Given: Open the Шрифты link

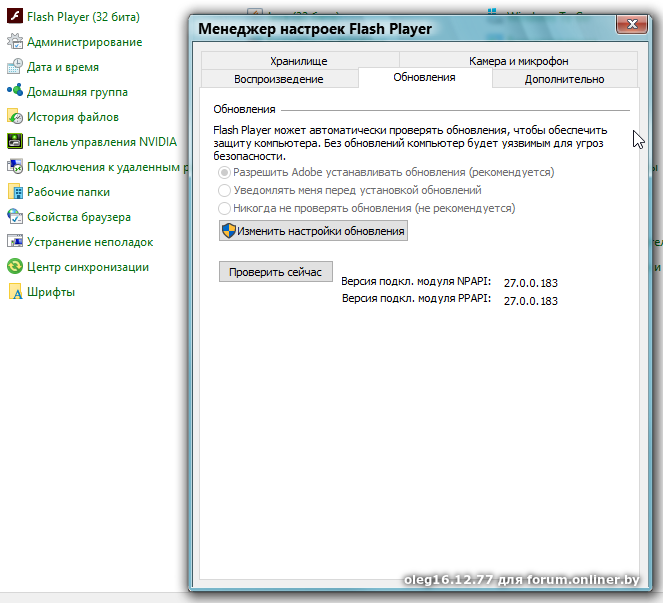Looking at the screenshot, I should pyautogui.click(x=51, y=292).
